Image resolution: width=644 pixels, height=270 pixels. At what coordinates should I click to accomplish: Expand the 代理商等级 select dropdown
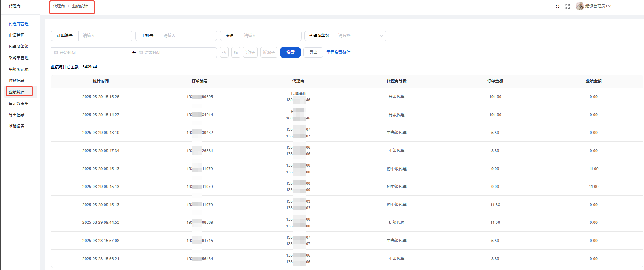[x=360, y=36]
